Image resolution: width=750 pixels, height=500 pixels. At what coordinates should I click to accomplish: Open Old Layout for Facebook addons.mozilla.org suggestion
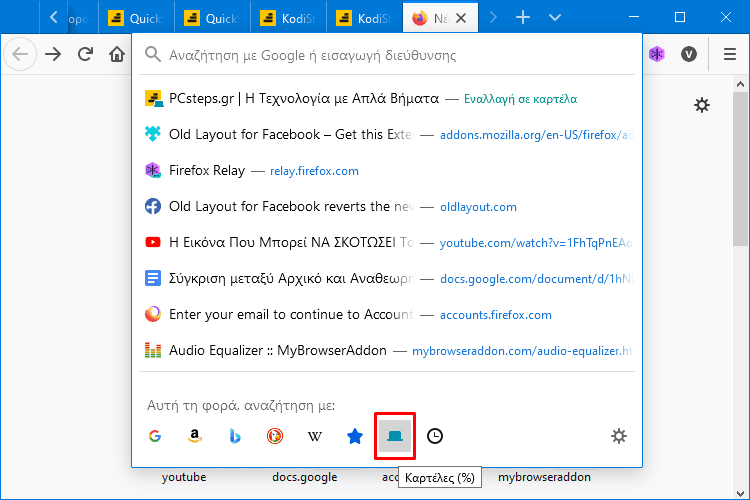coord(387,134)
